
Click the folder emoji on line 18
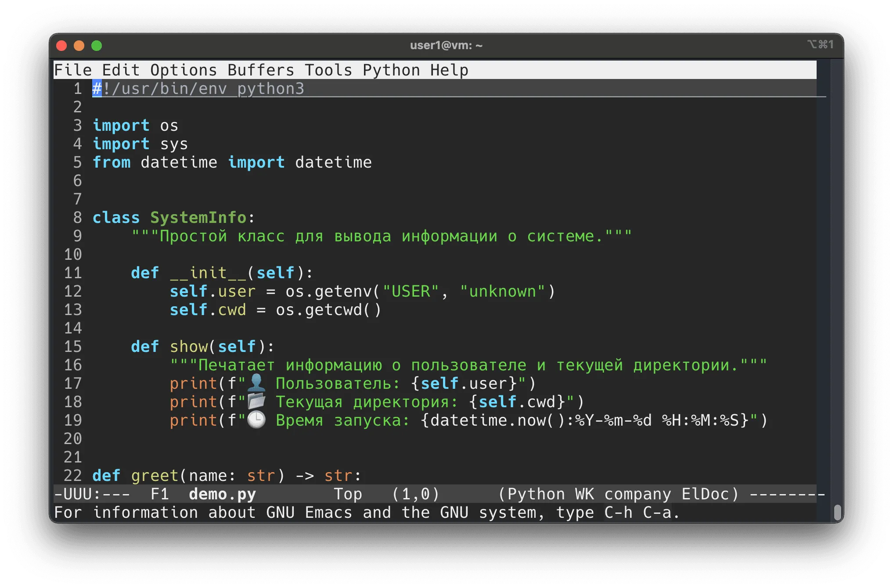pos(256,402)
